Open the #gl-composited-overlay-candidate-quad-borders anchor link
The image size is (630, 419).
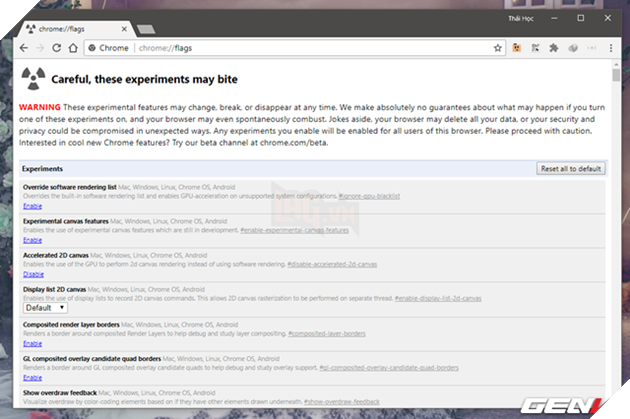click(x=389, y=368)
